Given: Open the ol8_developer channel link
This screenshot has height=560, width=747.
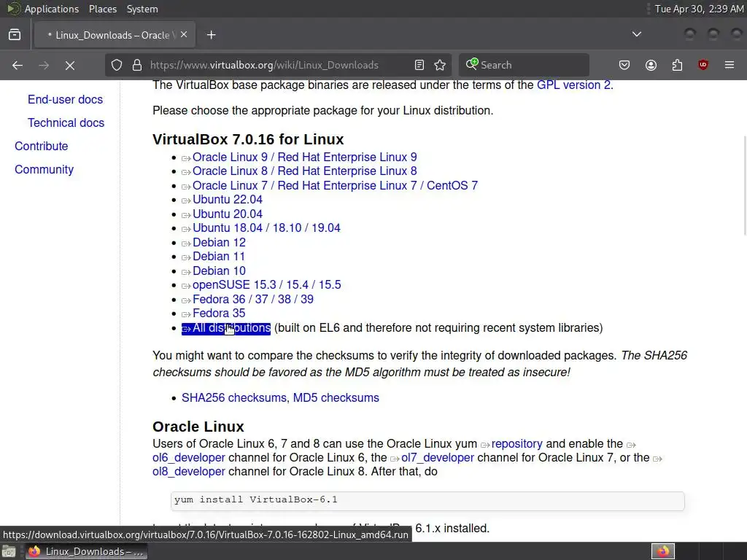Looking at the screenshot, I should [189, 472].
